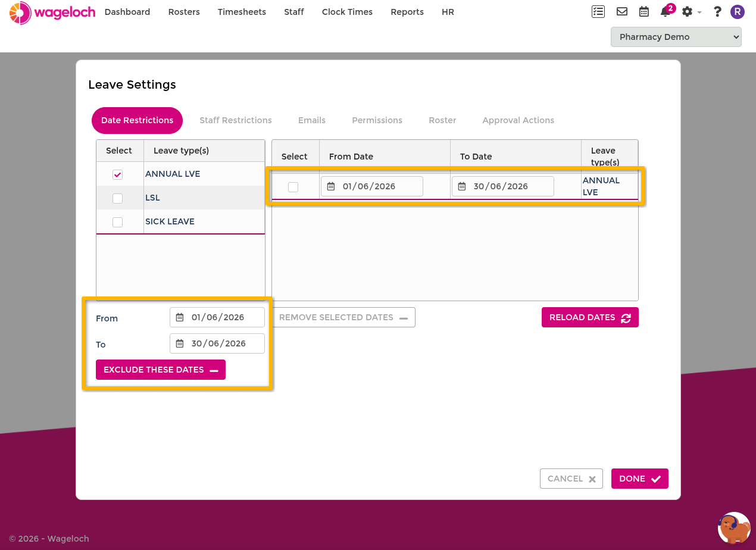Tick the ANNUAL LVE leave type checkbox
The height and width of the screenshot is (550, 756).
pyautogui.click(x=118, y=174)
